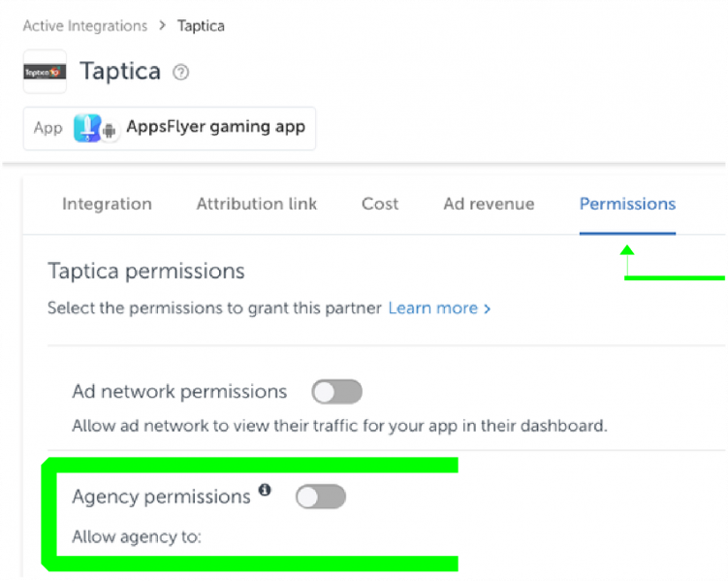Click the Ad network permissions label
Viewport: 728px width, 581px height.
point(179,392)
